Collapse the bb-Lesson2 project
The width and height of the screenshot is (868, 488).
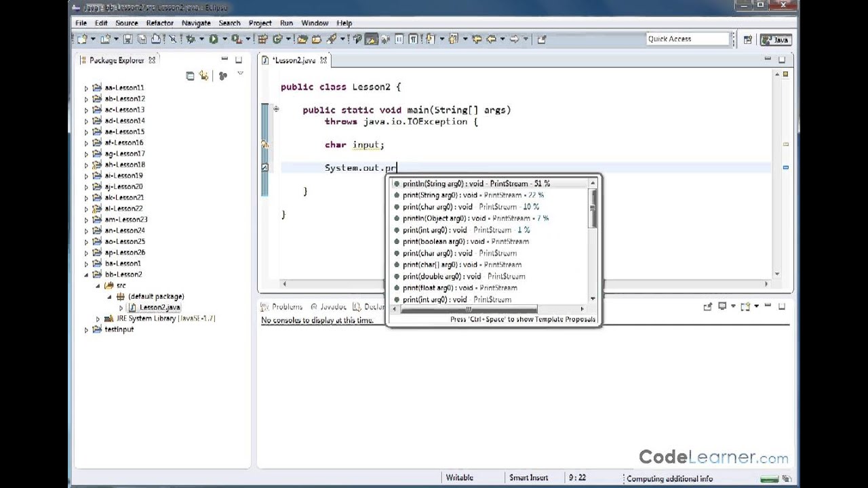[86, 274]
